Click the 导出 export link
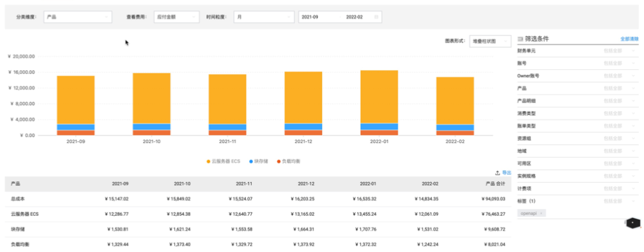Image resolution: width=644 pixels, height=252 pixels. pos(506,172)
